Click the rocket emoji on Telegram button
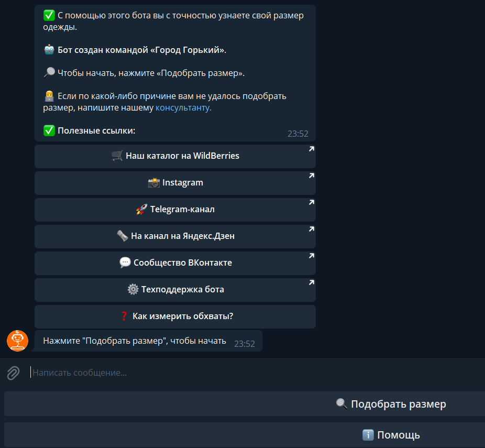The image size is (485, 448). click(141, 210)
